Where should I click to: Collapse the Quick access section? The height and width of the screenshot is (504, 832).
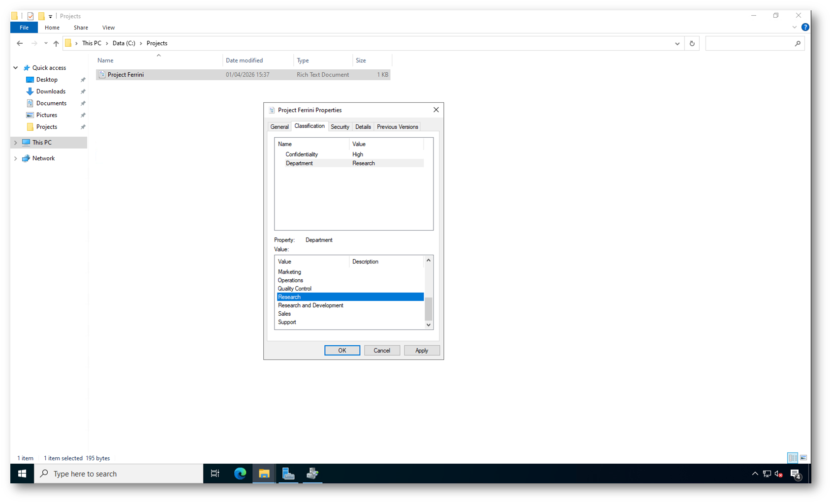16,68
